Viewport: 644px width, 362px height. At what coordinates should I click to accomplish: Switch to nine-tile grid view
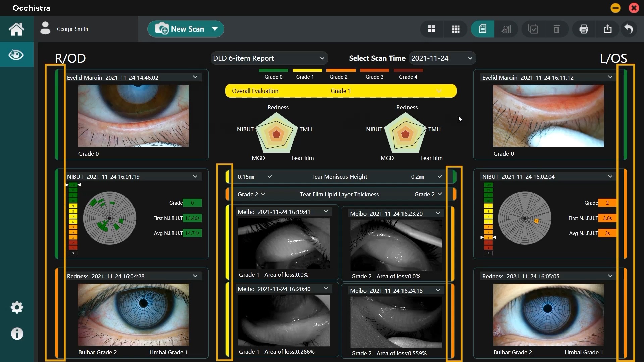455,29
